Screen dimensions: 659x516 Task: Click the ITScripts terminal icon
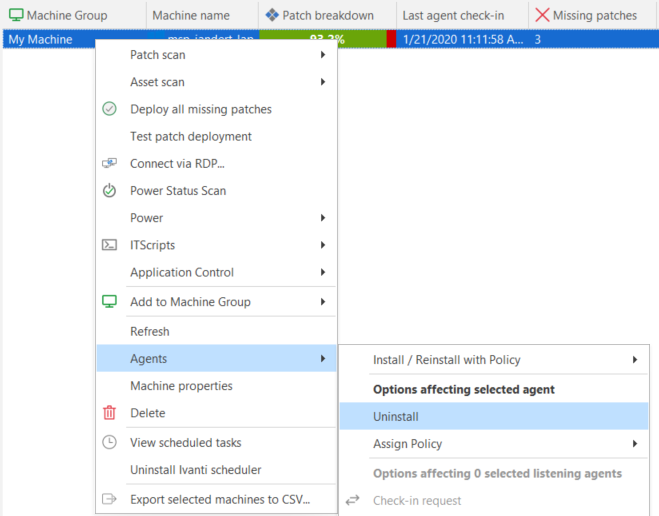pos(110,245)
